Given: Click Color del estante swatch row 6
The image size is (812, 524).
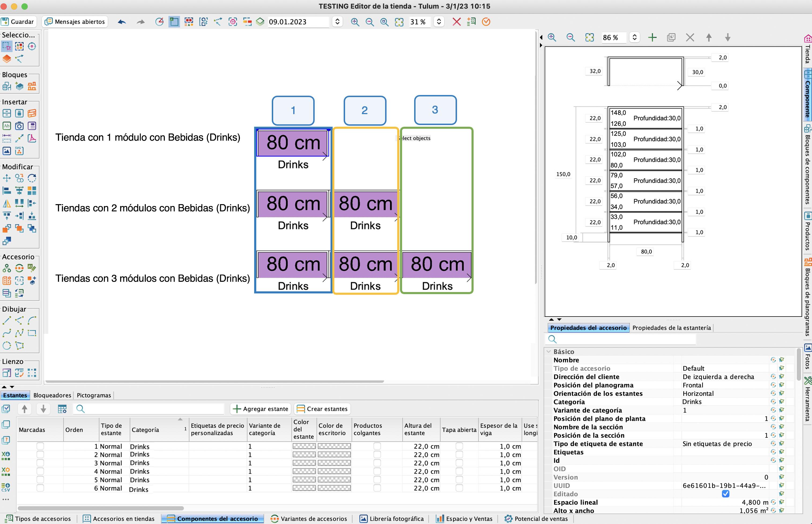Looking at the screenshot, I should click(x=304, y=488).
